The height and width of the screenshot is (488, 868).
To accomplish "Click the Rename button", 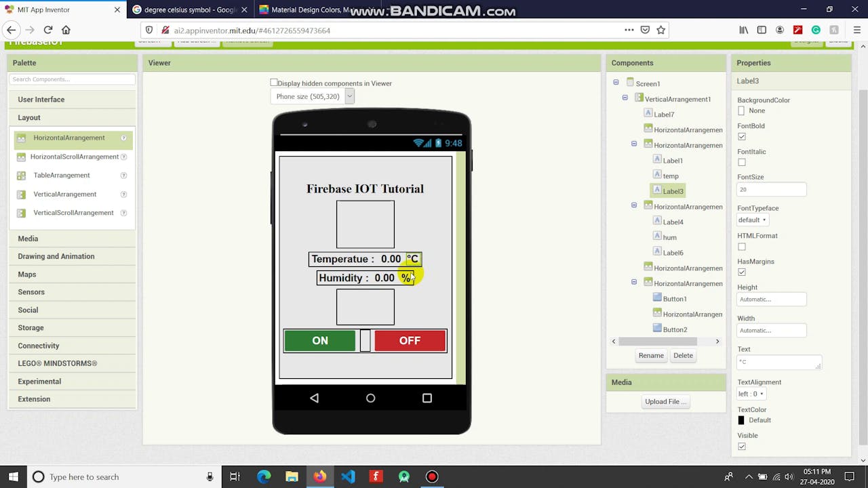I will pyautogui.click(x=650, y=355).
